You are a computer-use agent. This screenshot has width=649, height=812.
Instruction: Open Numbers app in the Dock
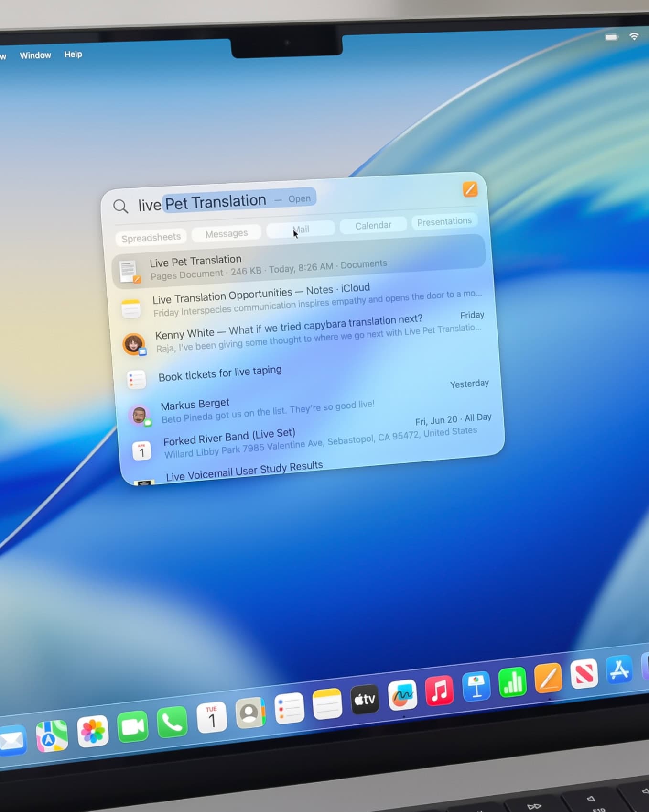[512, 682]
